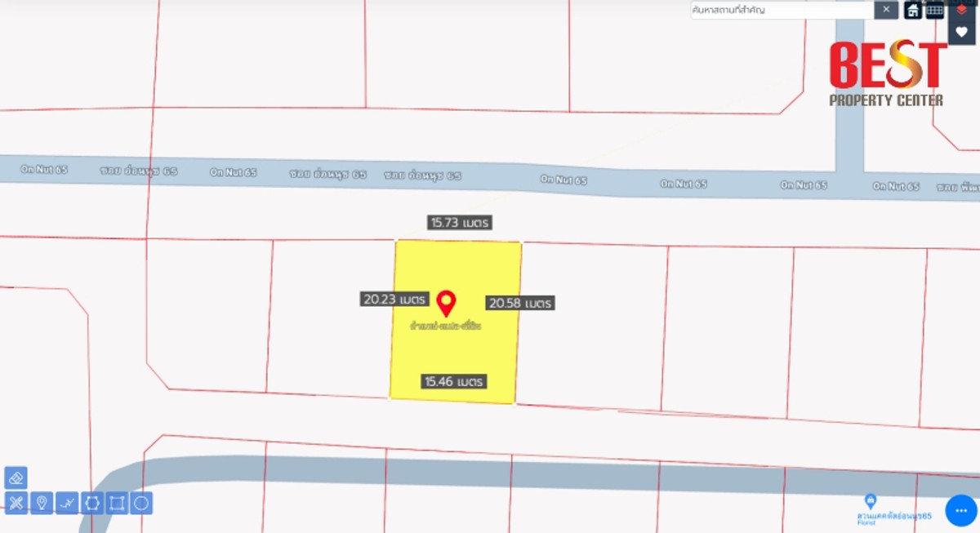Select the polyline drawing tool
Screen dimensions: 980x533
click(x=67, y=503)
